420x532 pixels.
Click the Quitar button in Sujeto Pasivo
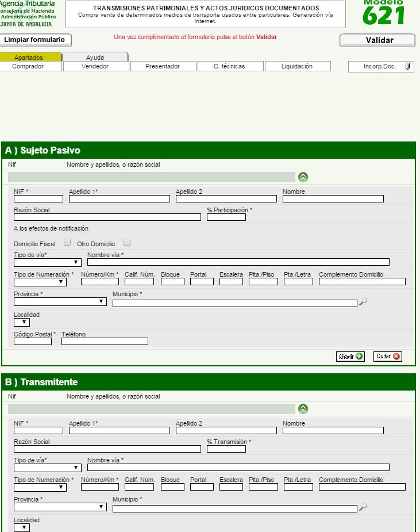click(387, 356)
